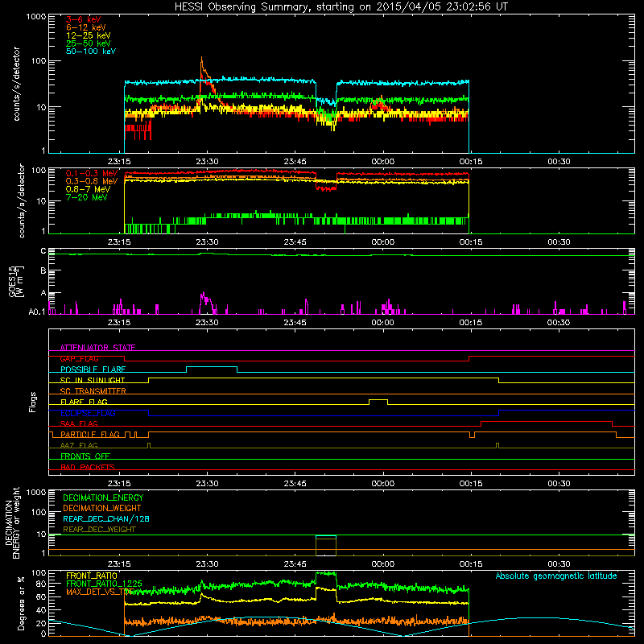Select the DECIMATION_ENERGY legend label

tap(103, 497)
